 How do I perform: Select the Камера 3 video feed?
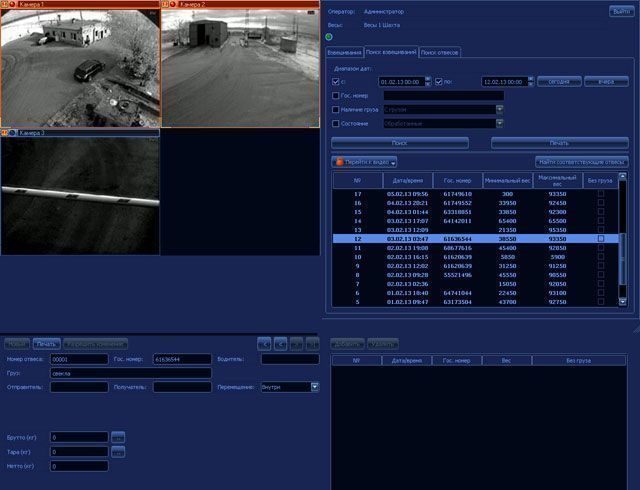click(x=80, y=196)
